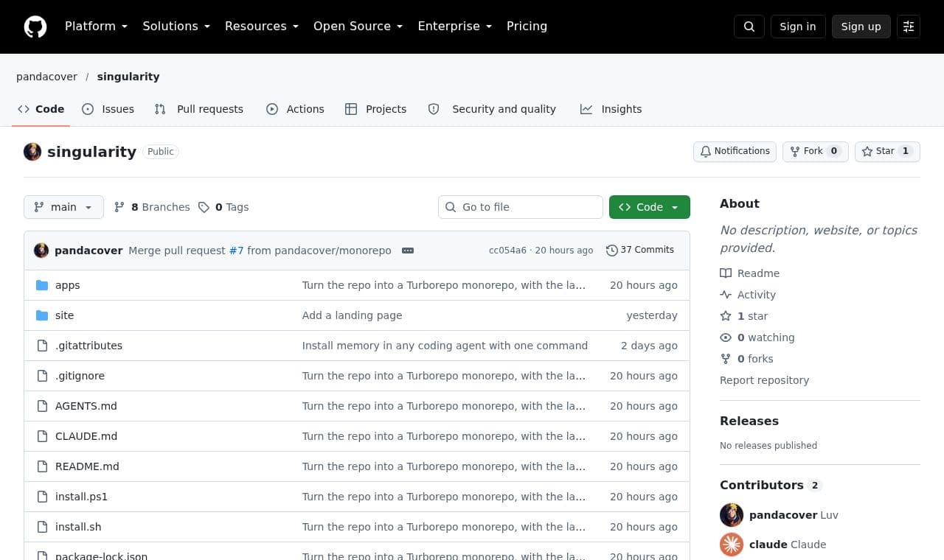Open the Readme link in About
944x560 pixels.
750,273
